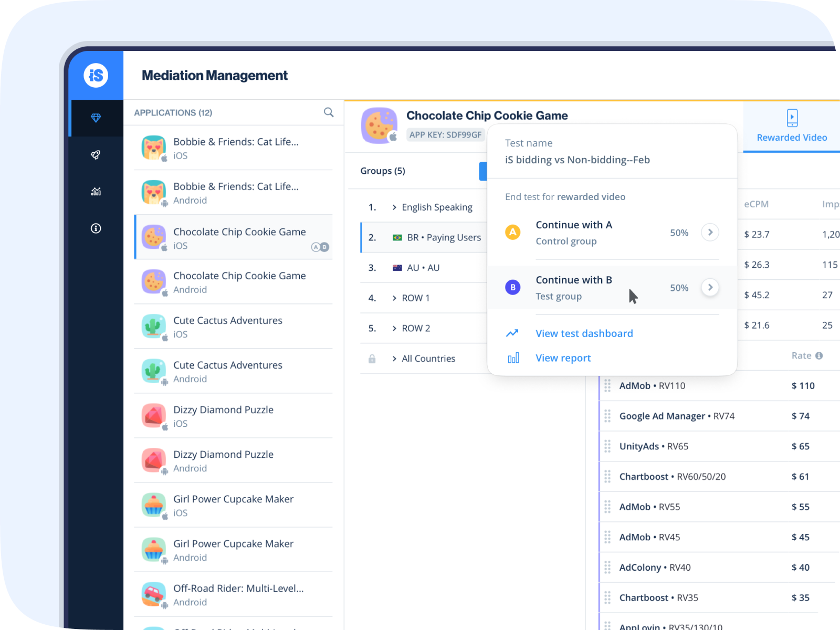Click the Brazil flag in group 2
Screen dimensions: 840x630
(x=397, y=238)
